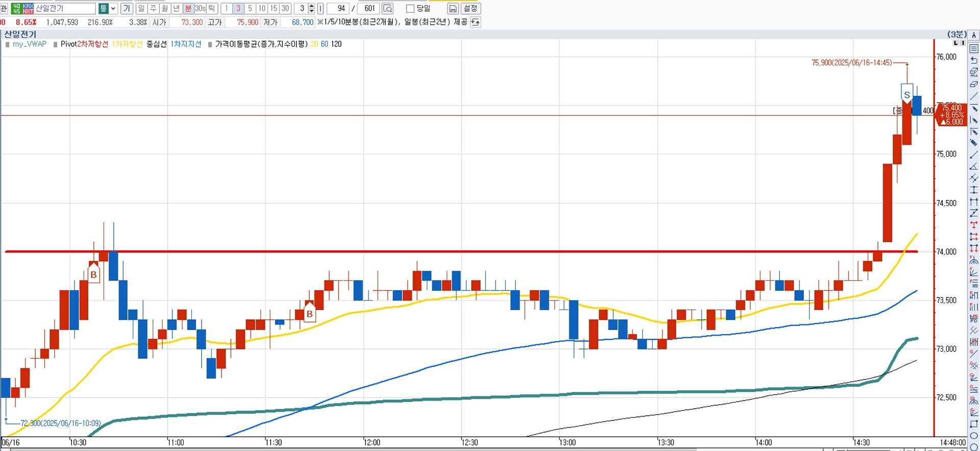Select the plain trend line tool

pos(974,96)
